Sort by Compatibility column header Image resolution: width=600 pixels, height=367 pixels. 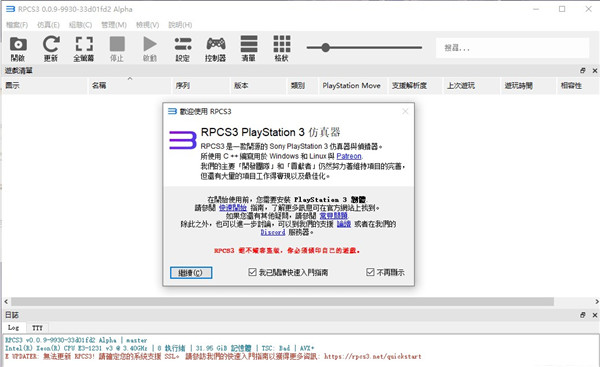point(578,86)
